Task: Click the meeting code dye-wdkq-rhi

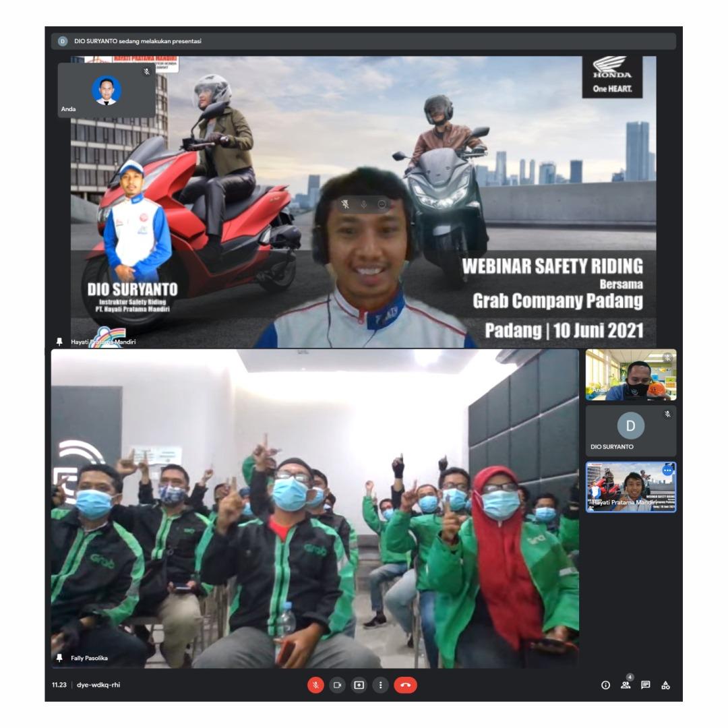Action: [x=98, y=685]
